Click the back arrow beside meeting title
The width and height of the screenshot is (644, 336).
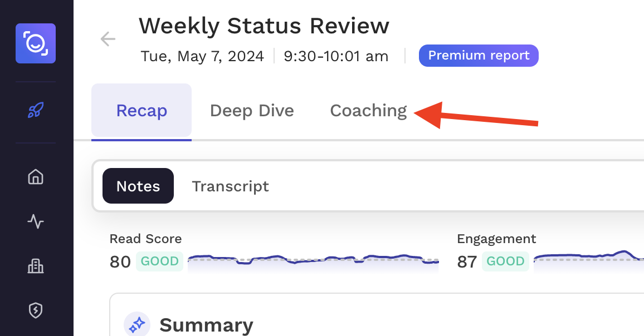(108, 39)
